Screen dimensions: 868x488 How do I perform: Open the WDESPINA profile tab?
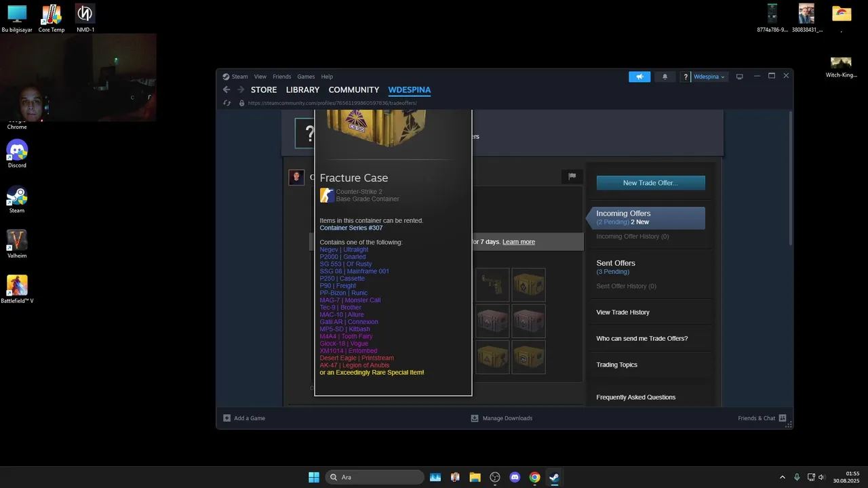click(x=410, y=89)
